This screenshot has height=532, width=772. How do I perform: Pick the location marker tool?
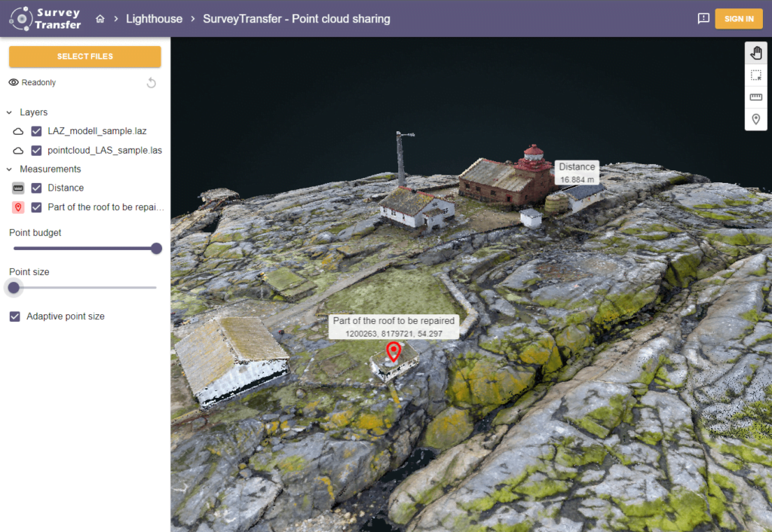(755, 119)
